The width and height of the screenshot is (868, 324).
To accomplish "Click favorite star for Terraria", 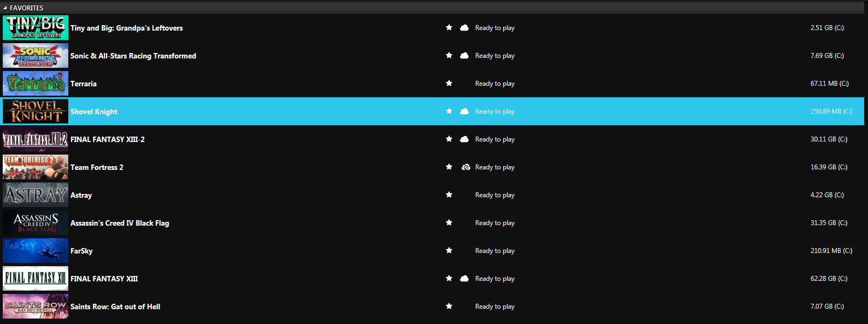I will 449,83.
